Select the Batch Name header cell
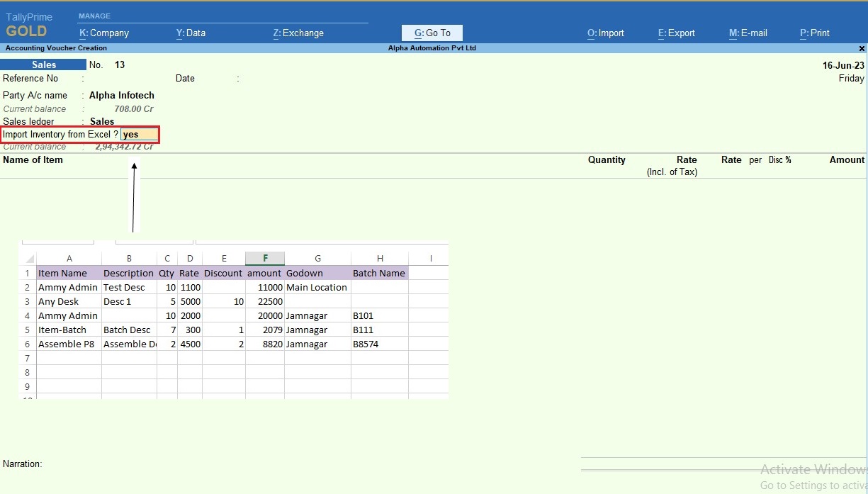 pyautogui.click(x=379, y=273)
